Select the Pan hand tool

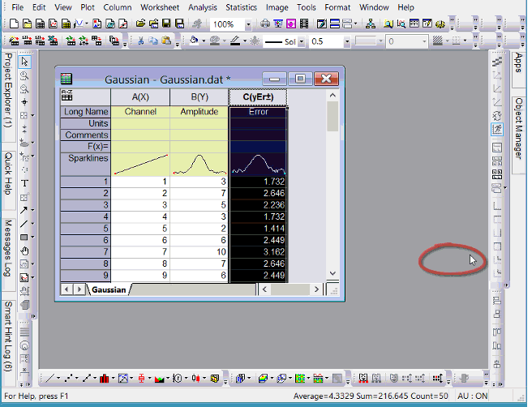(x=24, y=251)
